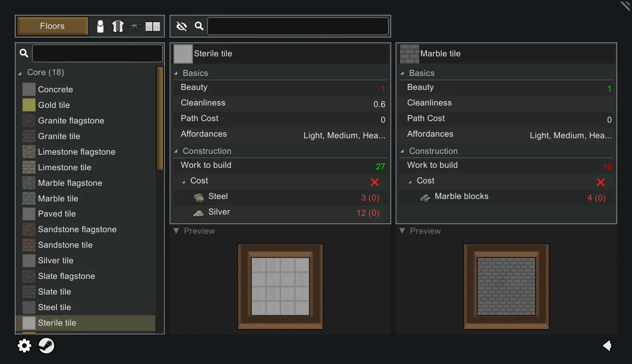Focus the left panel search field
Screen dimensions: 632x364
97,54
